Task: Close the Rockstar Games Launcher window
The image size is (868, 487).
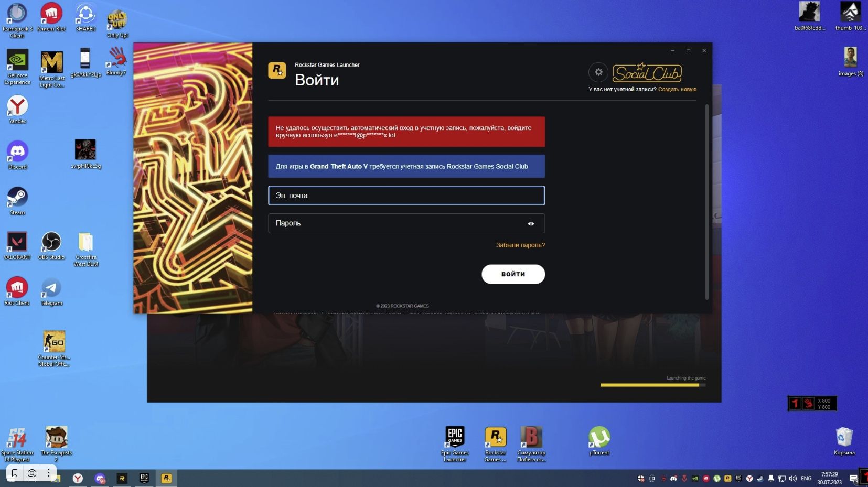Action: pos(704,51)
